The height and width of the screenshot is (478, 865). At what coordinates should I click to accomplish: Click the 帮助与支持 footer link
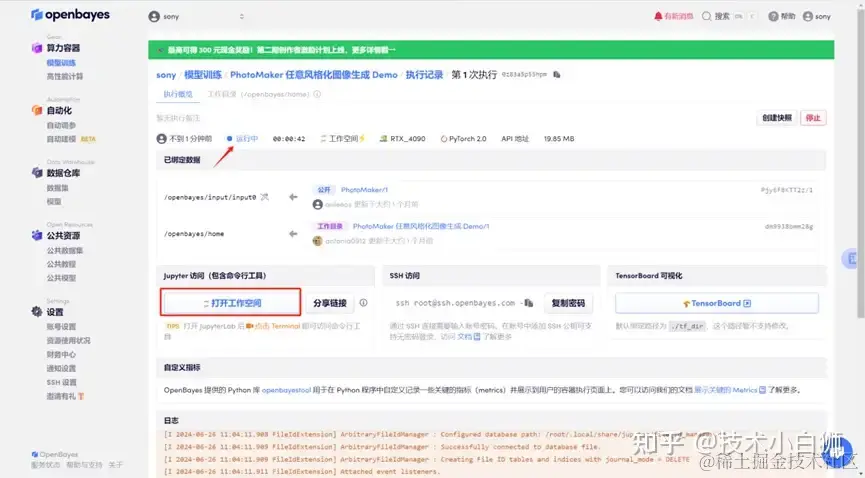[x=84, y=465]
